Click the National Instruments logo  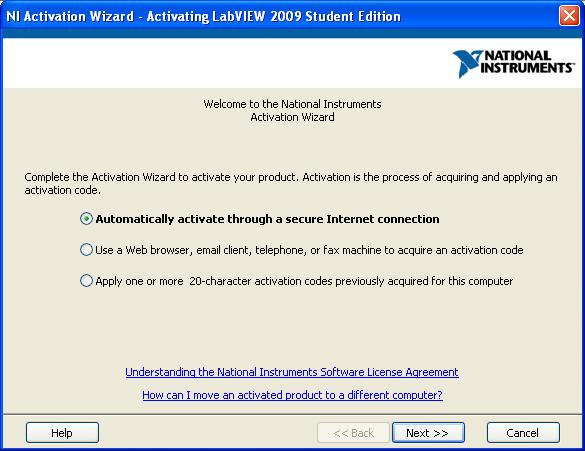[x=513, y=63]
